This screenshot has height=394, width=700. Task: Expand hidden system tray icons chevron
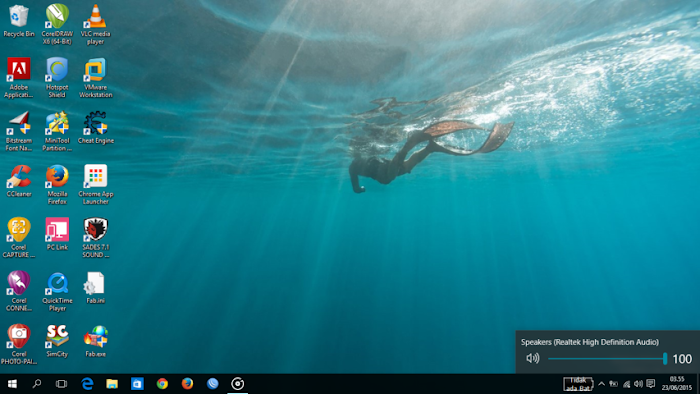601,384
